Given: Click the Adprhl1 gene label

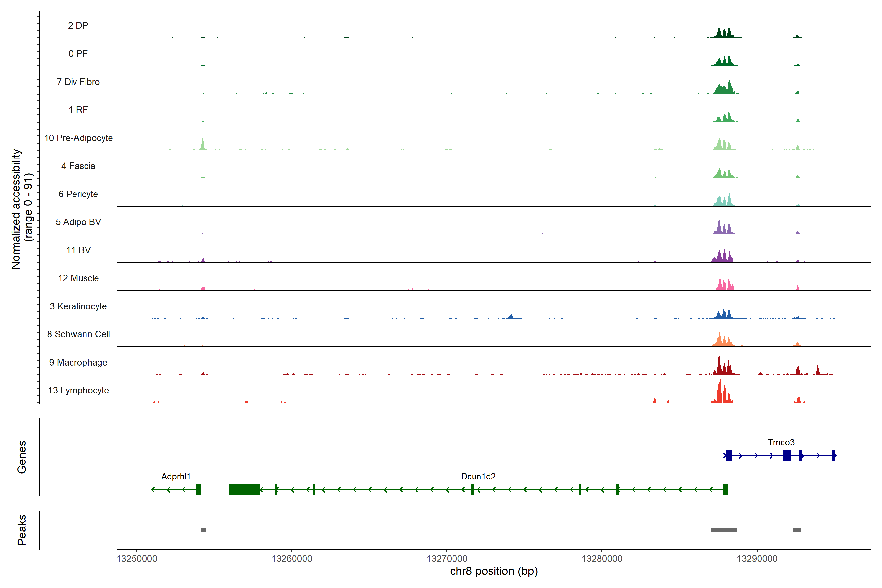Looking at the screenshot, I should point(176,477).
